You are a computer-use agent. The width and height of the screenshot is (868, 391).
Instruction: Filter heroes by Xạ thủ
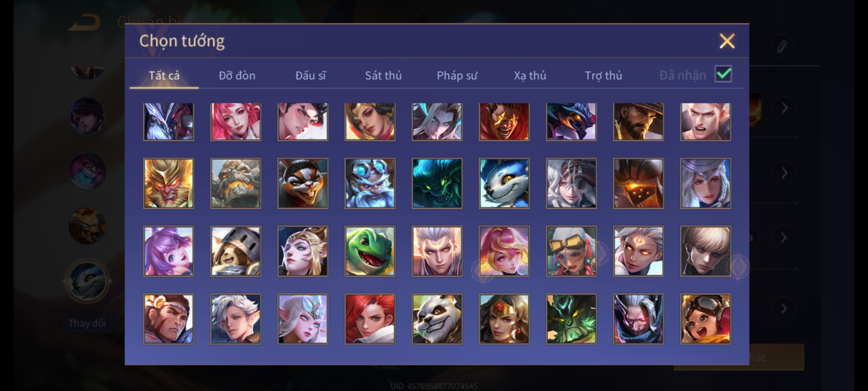(530, 75)
